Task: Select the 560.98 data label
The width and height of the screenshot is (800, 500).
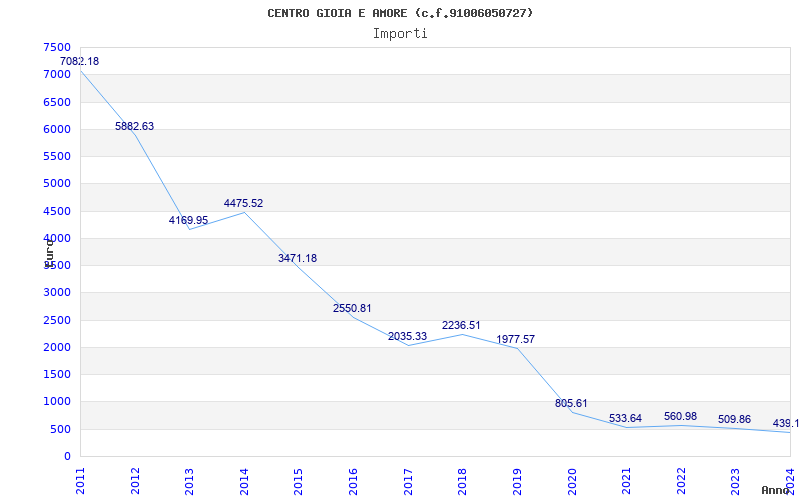Action: [681, 416]
